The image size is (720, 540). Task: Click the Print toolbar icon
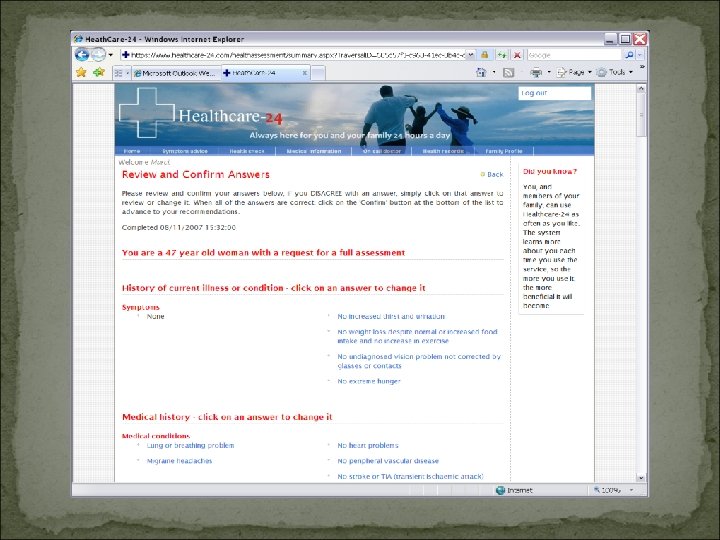pyautogui.click(x=536, y=72)
